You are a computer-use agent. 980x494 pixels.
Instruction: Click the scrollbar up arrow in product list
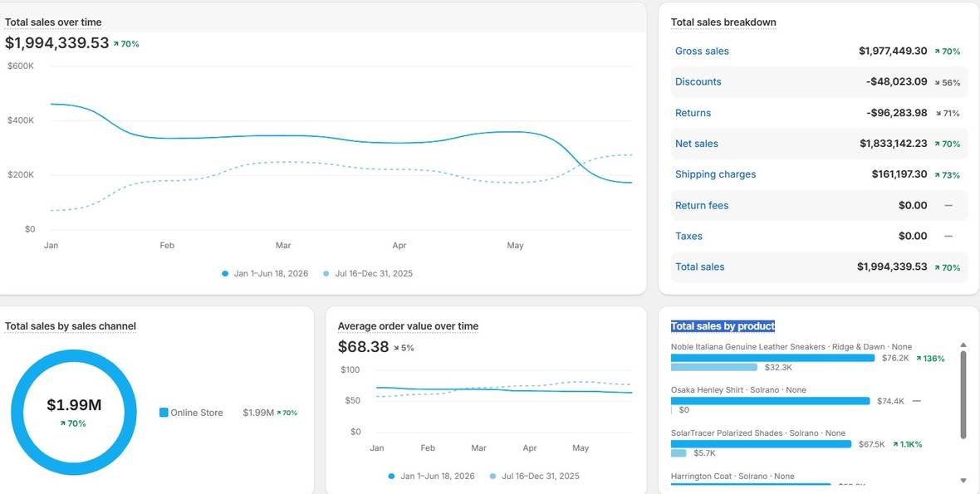click(x=963, y=345)
